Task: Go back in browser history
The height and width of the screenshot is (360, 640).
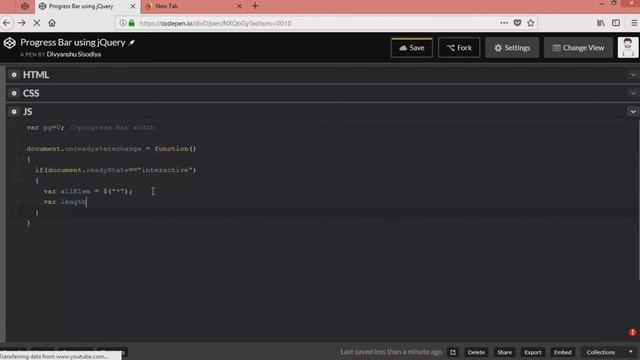Action: coord(7,23)
